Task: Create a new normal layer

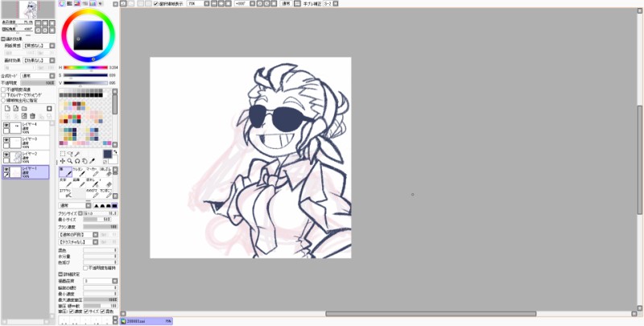Action: [7, 109]
